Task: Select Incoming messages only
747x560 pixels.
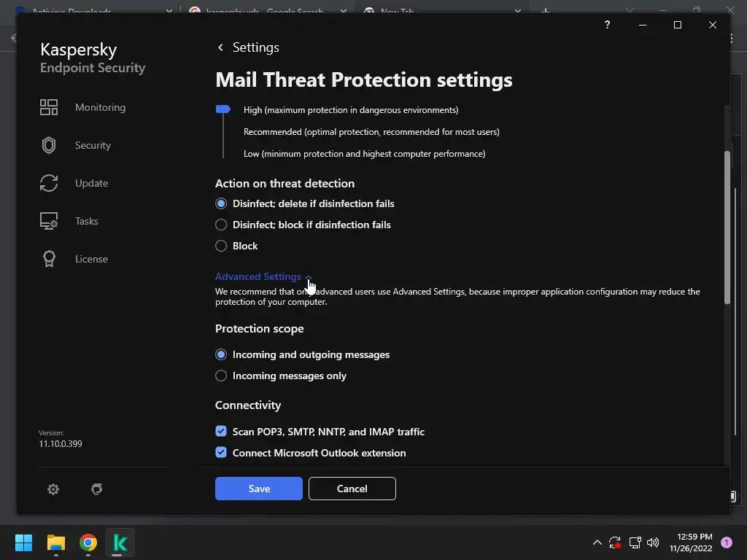Action: pyautogui.click(x=221, y=376)
